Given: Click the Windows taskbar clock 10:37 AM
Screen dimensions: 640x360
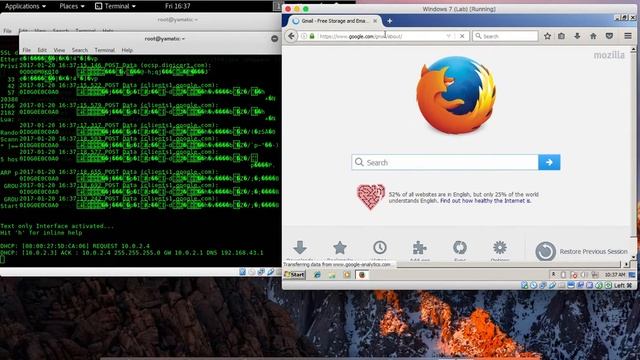Looking at the screenshot, I should click(615, 275).
